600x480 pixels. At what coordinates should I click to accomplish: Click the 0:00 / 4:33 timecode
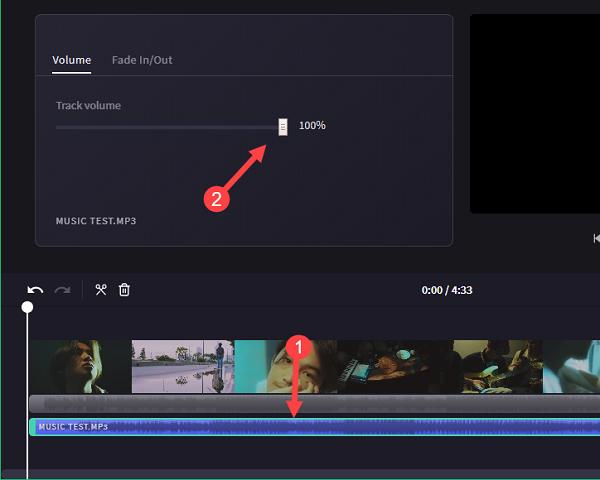coord(448,290)
